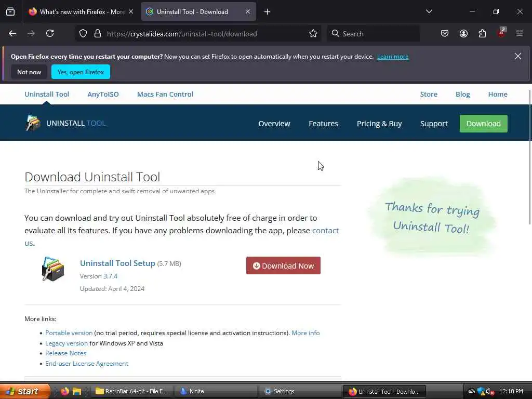Open List all tabs dropdown arrow
Viewport: 532px width, 399px height.
click(x=429, y=11)
